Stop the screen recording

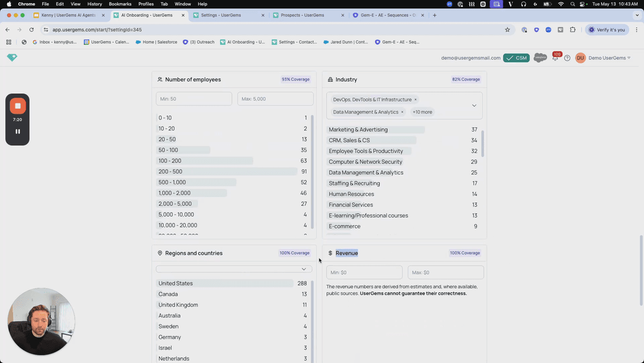[18, 106]
